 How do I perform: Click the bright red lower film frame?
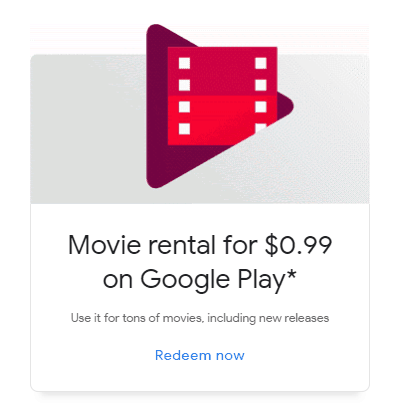(222, 121)
